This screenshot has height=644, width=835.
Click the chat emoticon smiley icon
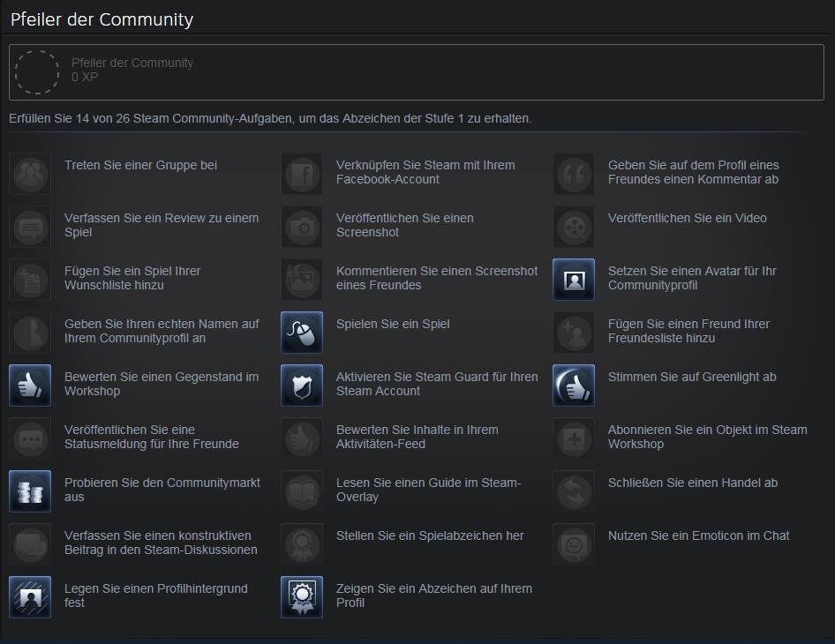pos(574,544)
